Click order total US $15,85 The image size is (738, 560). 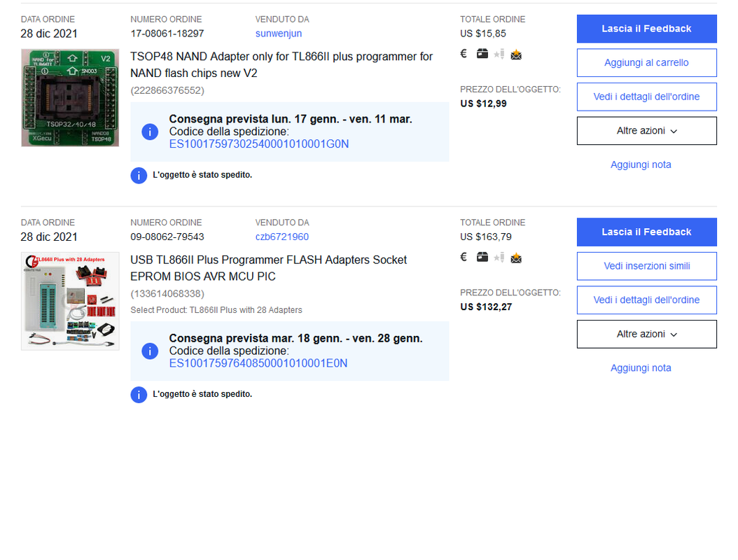coord(483,34)
